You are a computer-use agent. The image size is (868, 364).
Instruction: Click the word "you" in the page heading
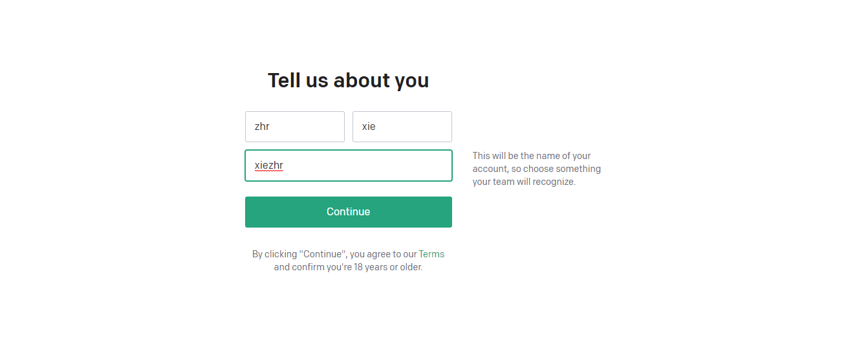411,81
